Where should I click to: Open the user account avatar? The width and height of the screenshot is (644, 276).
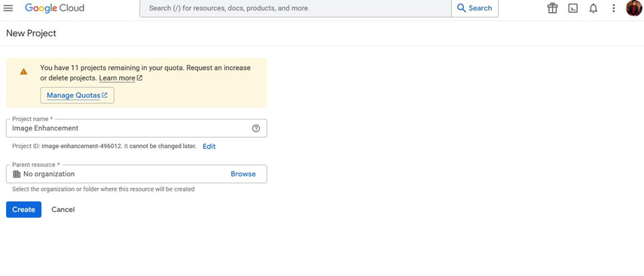[x=633, y=8]
